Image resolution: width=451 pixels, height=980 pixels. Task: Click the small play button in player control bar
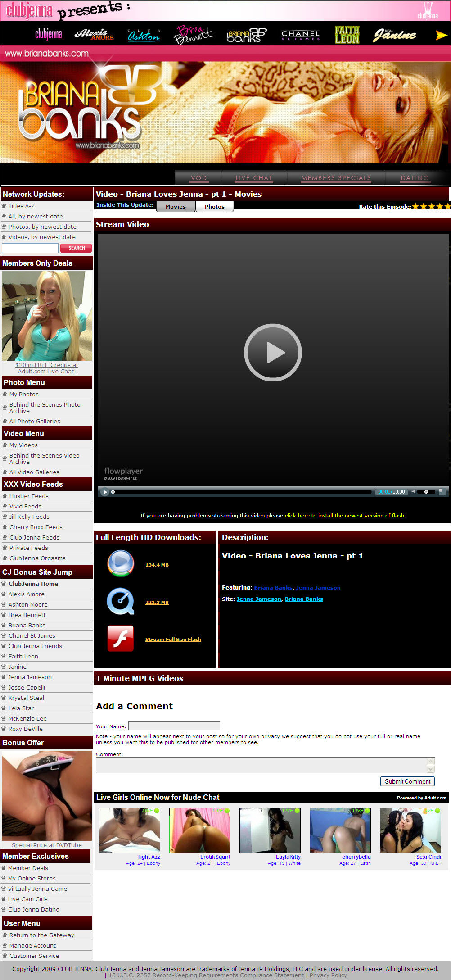tap(104, 492)
